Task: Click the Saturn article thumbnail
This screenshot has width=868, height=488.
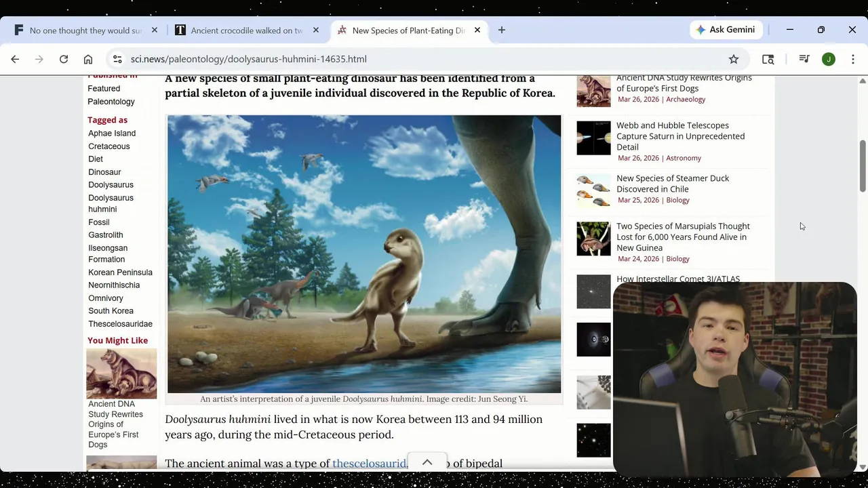Action: (593, 138)
